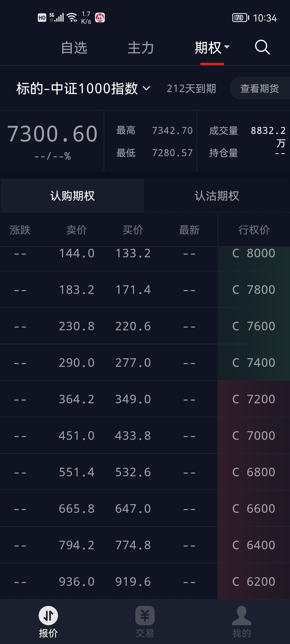Switch to the 主力 tab
The image size is (290, 644).
point(141,48)
